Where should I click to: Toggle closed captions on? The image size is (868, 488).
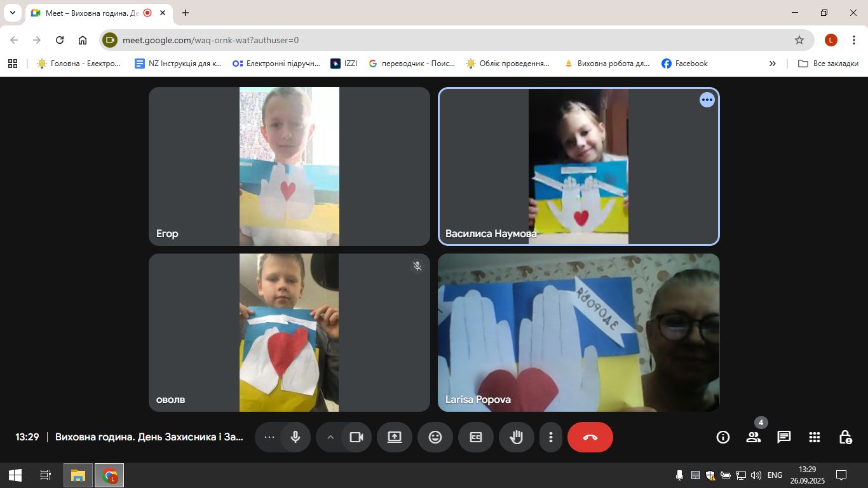pos(476,437)
